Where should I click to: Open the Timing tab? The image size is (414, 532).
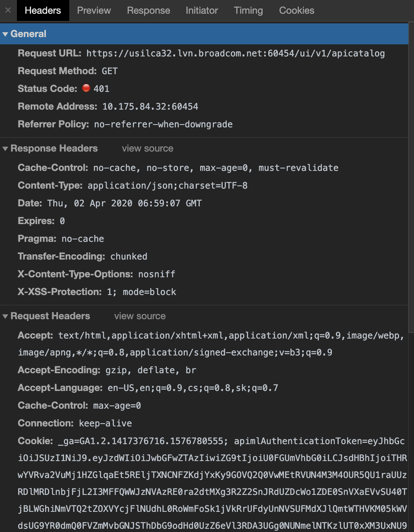pos(248,10)
